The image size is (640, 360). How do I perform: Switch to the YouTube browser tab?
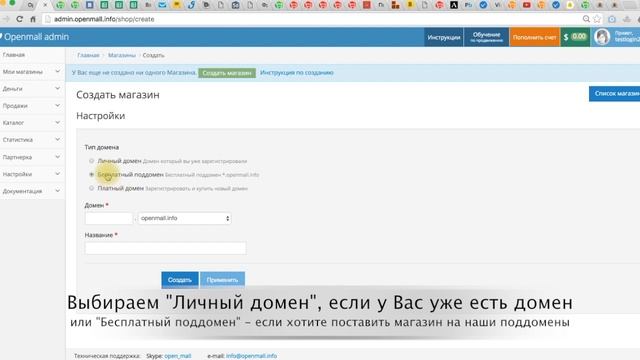527,5
